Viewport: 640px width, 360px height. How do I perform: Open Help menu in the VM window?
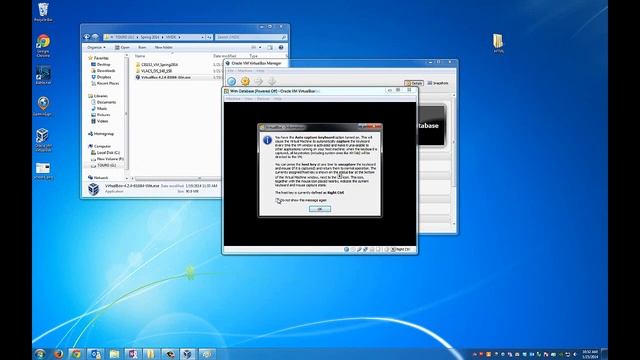(x=278, y=99)
